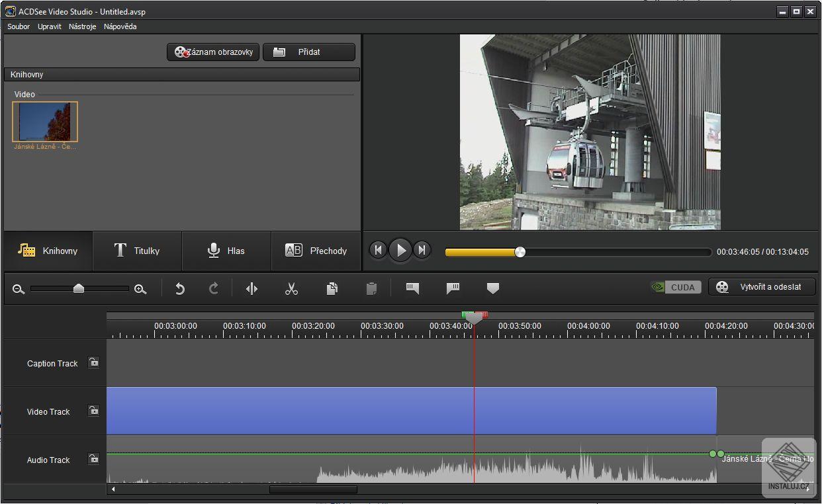Screen dimensions: 822x504
Task: Click the Záznam obrazovky button
Action: click(x=213, y=52)
